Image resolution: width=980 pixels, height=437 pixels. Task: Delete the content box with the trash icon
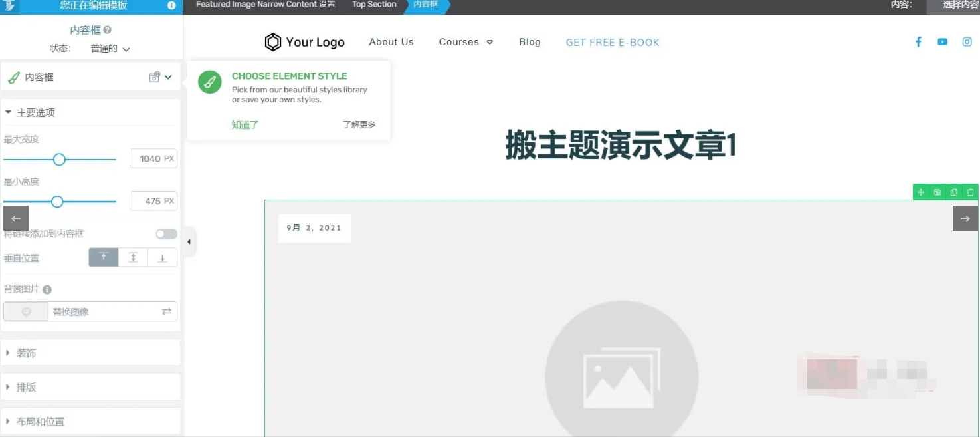point(971,192)
